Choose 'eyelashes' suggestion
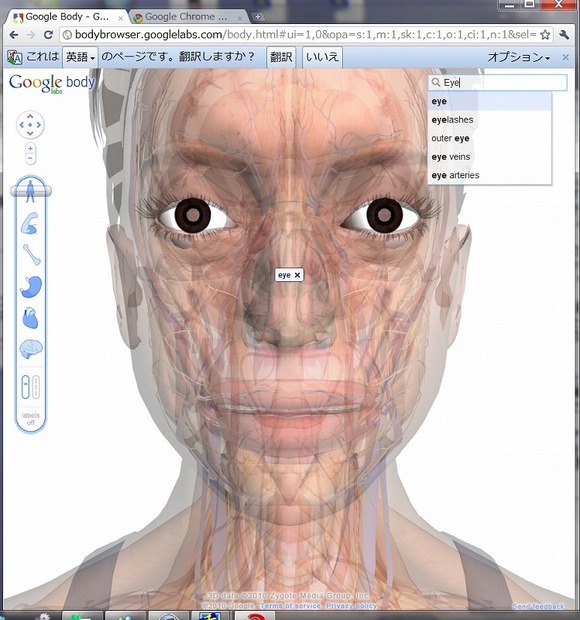 pos(489,120)
